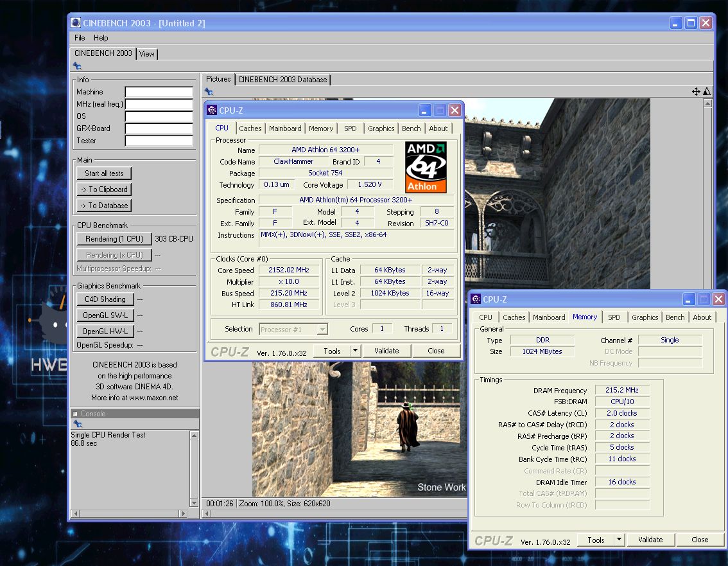Click the OS input field
728x566 pixels.
[159, 116]
